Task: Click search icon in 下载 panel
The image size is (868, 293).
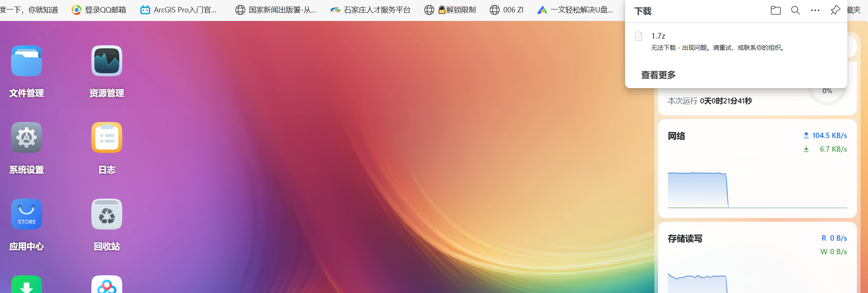Action: click(x=795, y=10)
